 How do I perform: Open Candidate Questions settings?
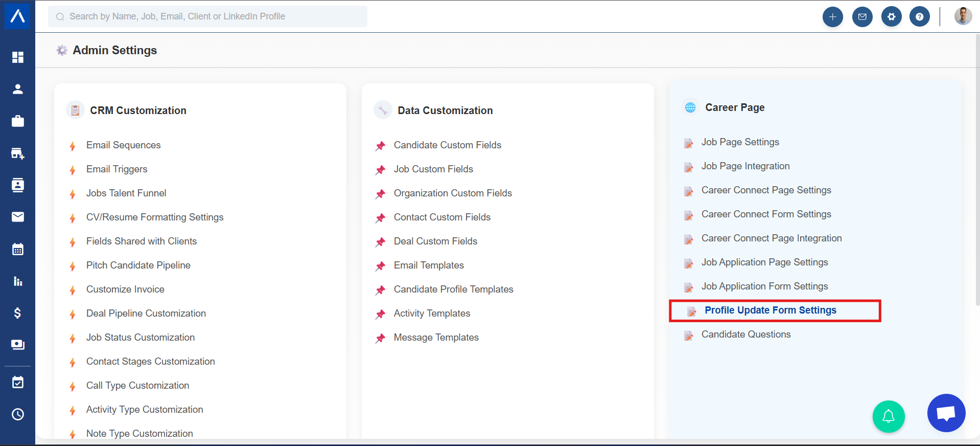(x=745, y=334)
